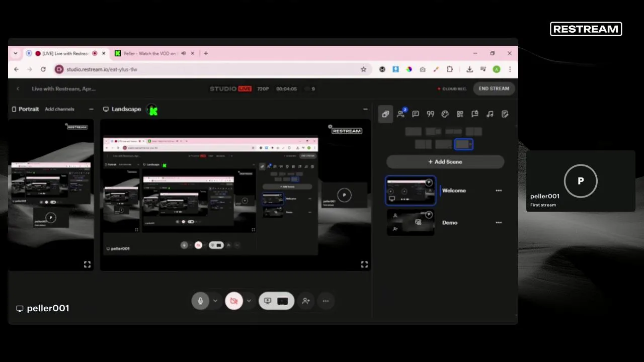Go back using studio back arrow
644x362 pixels.
click(x=18, y=89)
